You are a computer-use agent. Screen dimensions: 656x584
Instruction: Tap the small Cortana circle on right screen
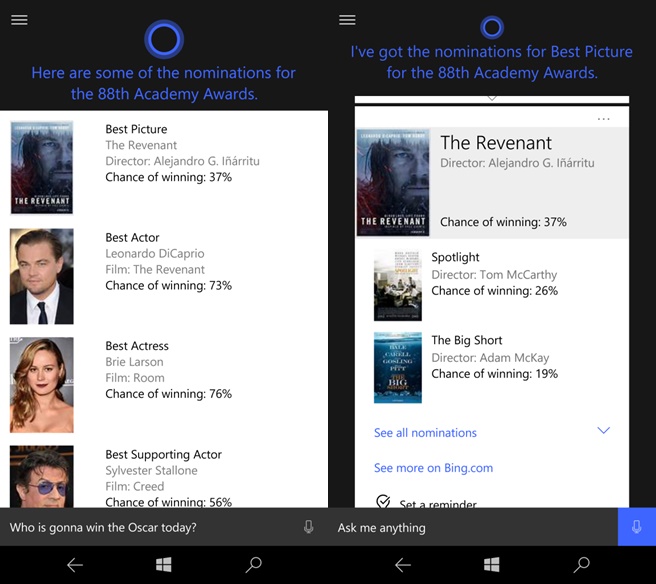[x=492, y=28]
